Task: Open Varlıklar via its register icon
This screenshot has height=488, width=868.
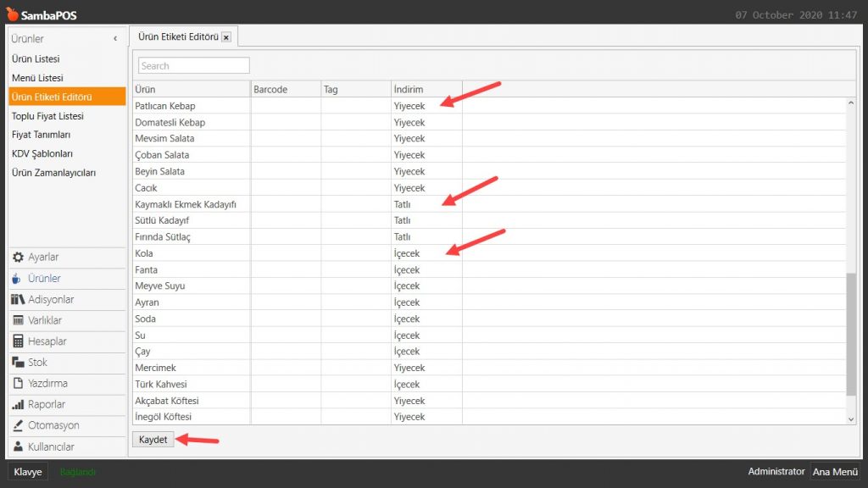Action: 18,321
